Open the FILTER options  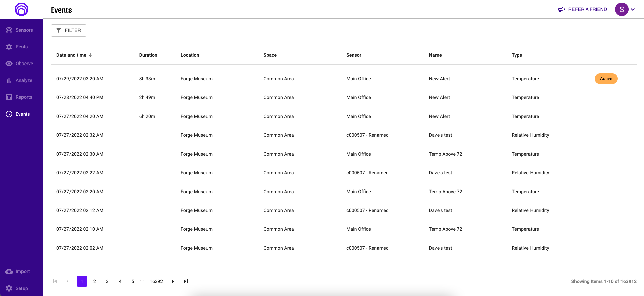[68, 30]
